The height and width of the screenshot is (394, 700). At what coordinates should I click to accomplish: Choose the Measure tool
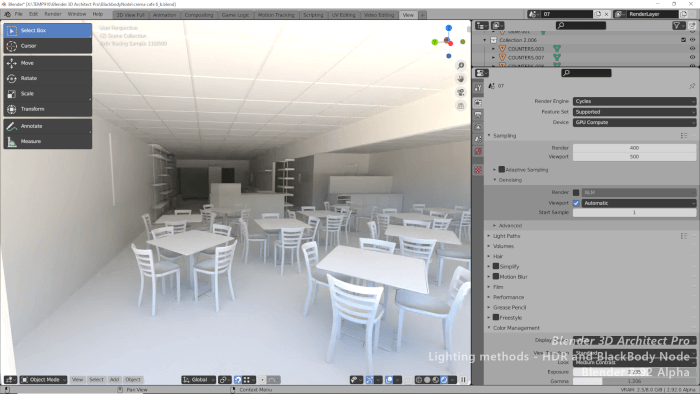coord(47,141)
